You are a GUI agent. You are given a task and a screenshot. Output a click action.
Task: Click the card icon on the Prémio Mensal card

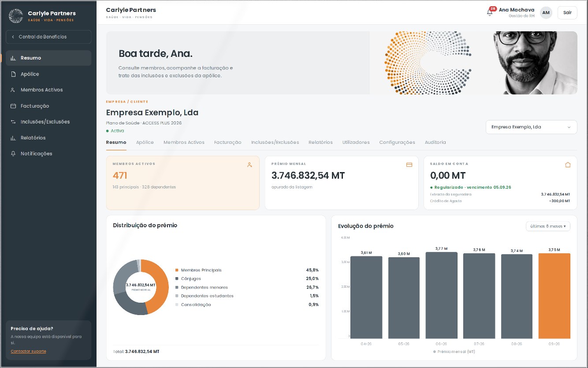click(409, 165)
